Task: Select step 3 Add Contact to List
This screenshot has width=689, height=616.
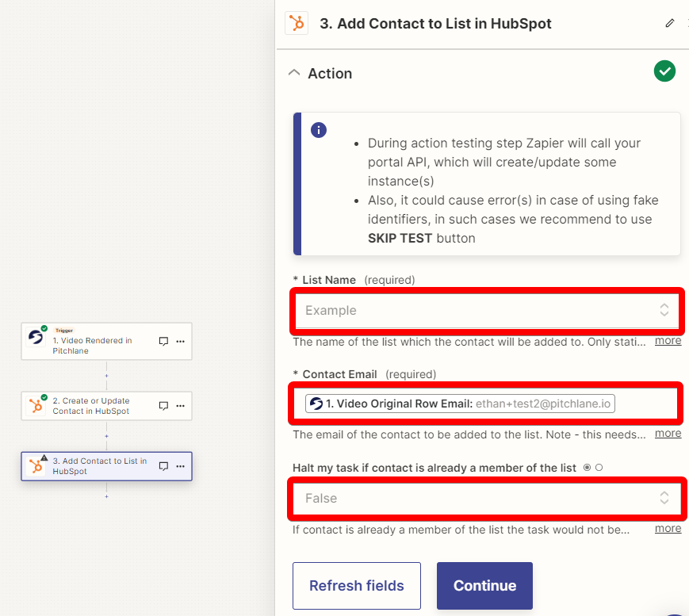Action: 107,466
